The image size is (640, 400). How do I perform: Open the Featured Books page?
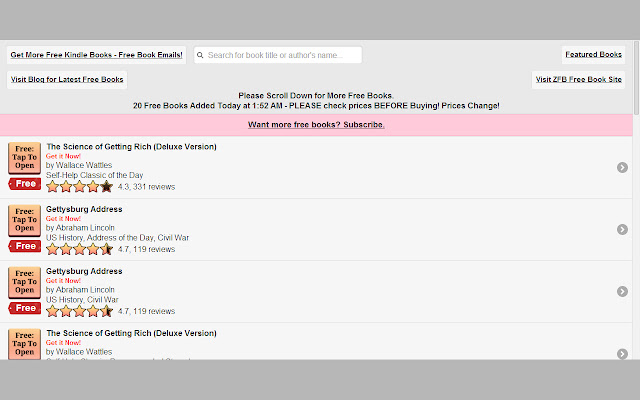coord(593,55)
